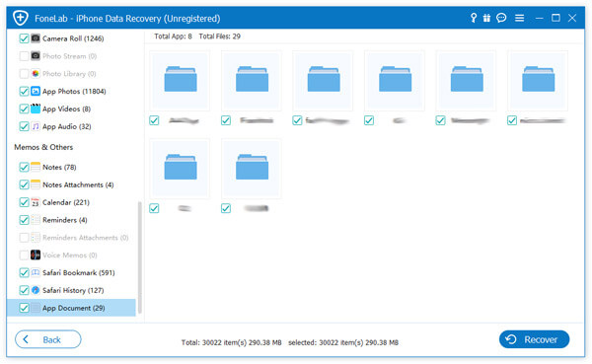Open the Safari Bookmark (591) category
Screen dimensions: 592x364
[x=79, y=272]
